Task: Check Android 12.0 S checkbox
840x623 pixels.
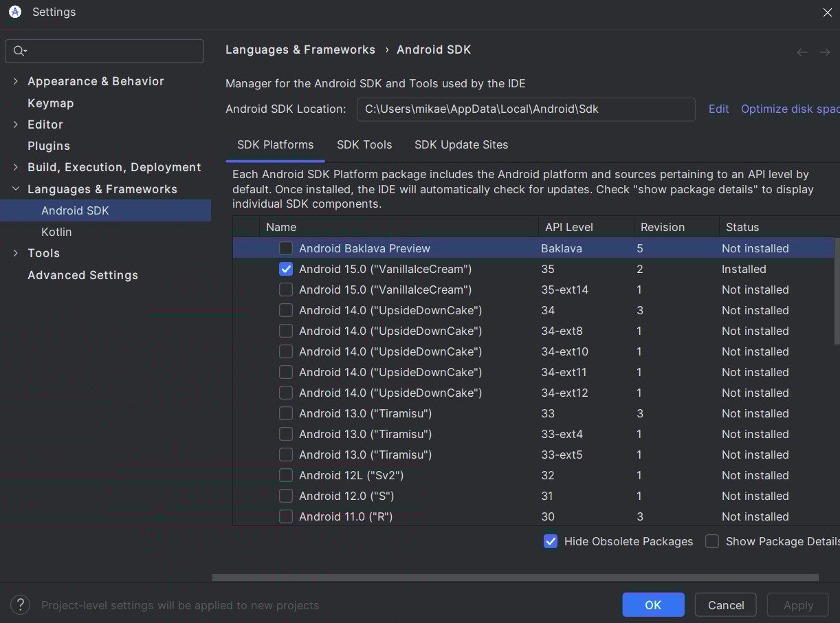Action: pos(286,496)
